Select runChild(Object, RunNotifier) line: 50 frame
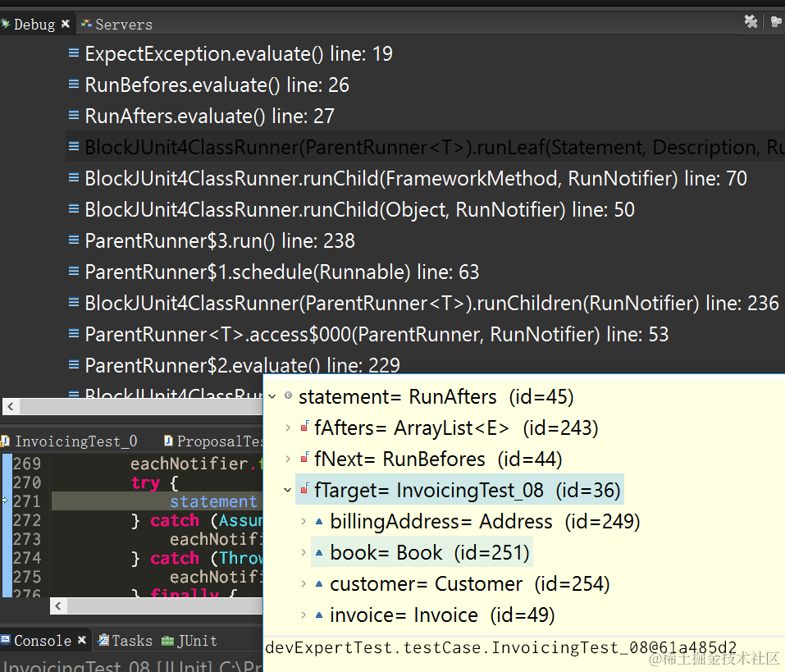Image resolution: width=785 pixels, height=672 pixels. 359,210
